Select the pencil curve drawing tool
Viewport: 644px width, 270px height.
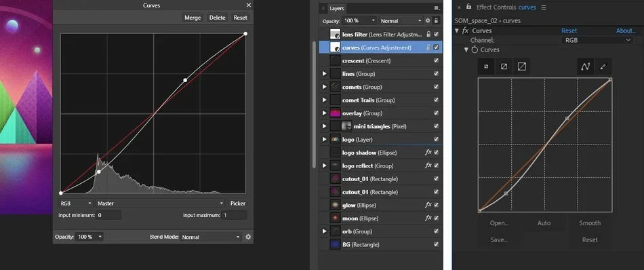click(x=603, y=66)
